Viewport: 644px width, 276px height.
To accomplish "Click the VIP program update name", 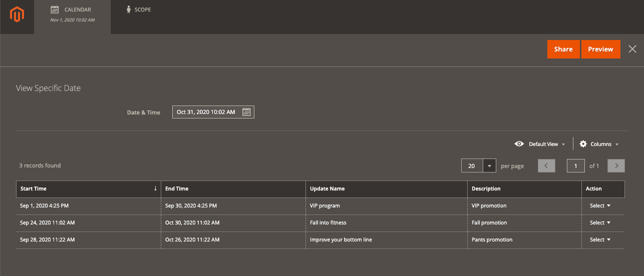I will pyautogui.click(x=325, y=205).
